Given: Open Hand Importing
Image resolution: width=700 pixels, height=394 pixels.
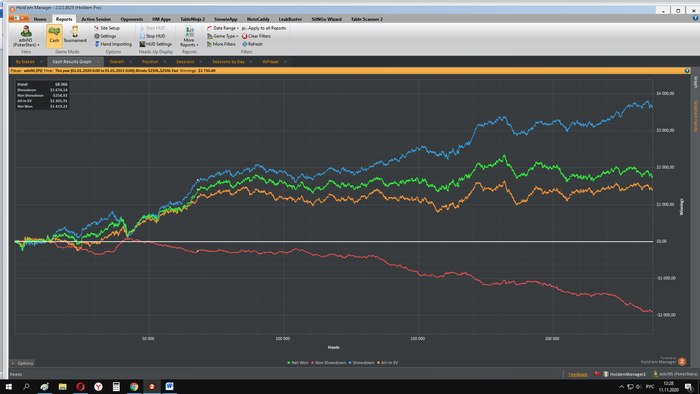Looking at the screenshot, I should point(113,44).
